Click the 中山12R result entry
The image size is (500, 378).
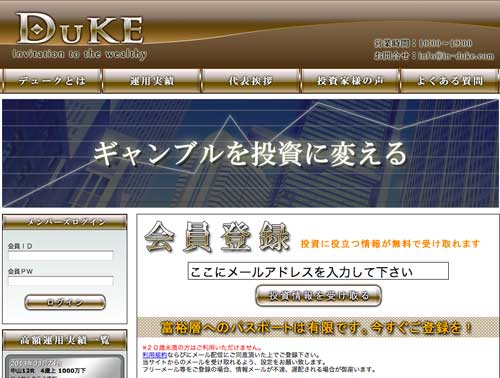point(48,371)
